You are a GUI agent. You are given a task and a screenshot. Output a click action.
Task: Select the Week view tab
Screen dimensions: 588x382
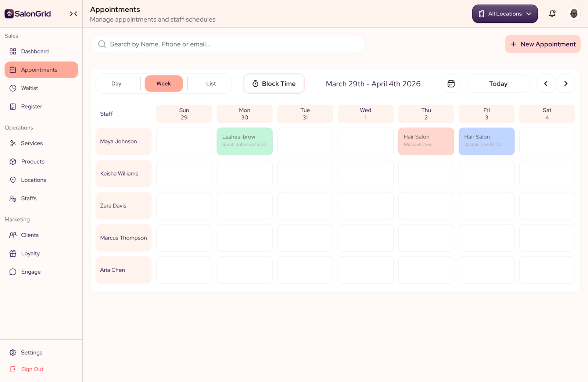pyautogui.click(x=164, y=84)
